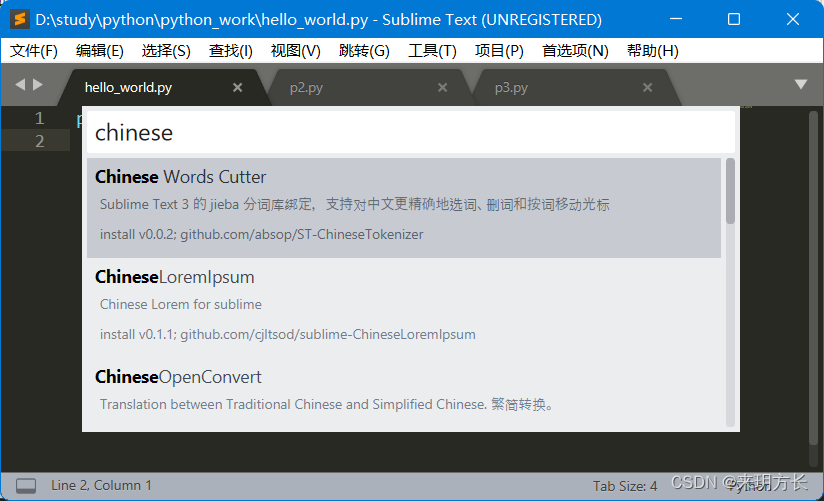Image resolution: width=824 pixels, height=501 pixels.
Task: Select the ChineseLoremIpsum package
Action: click(x=404, y=308)
